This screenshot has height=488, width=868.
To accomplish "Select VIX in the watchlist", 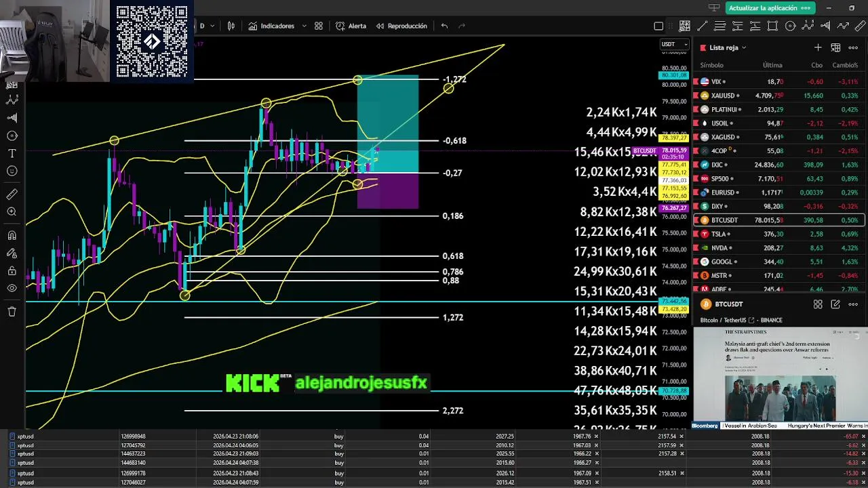I will pyautogui.click(x=778, y=81).
